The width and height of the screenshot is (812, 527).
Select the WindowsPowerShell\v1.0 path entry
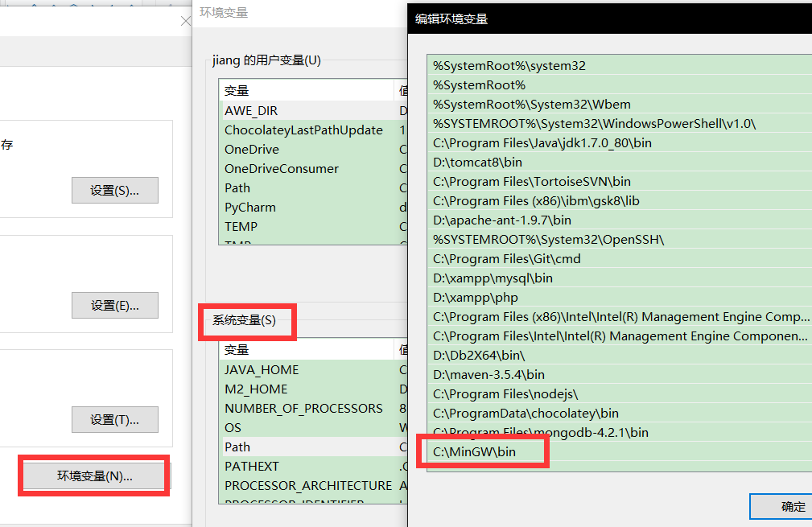click(x=620, y=124)
